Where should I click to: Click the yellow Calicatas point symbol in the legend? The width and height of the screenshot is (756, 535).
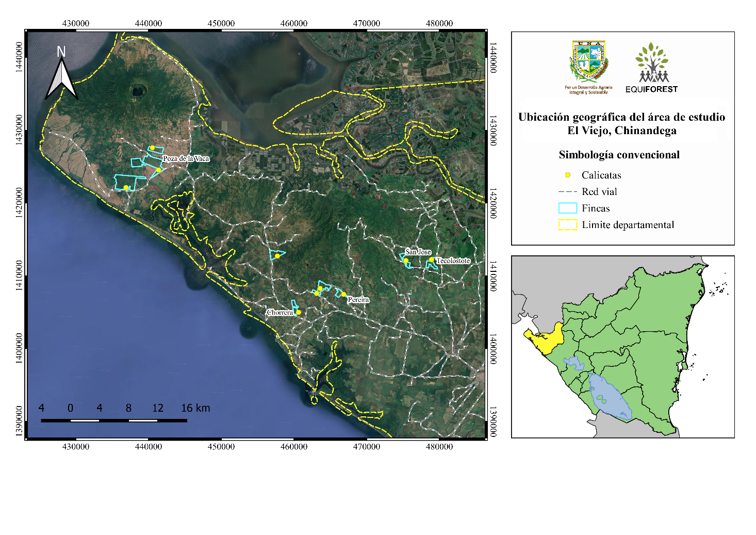pyautogui.click(x=567, y=175)
